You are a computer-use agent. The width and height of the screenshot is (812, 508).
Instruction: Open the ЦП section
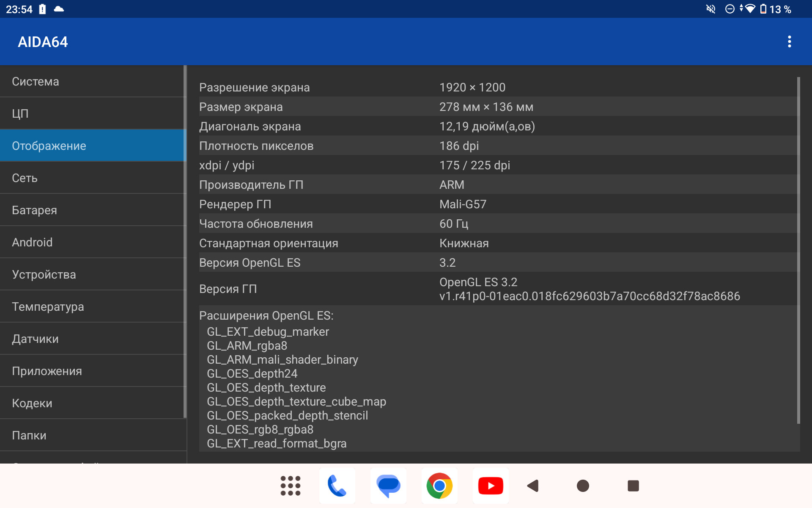point(93,113)
